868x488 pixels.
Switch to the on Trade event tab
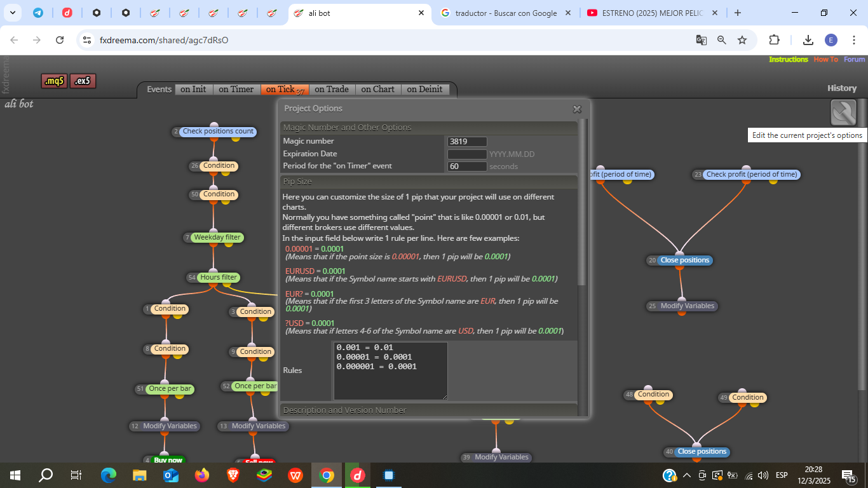[332, 90]
